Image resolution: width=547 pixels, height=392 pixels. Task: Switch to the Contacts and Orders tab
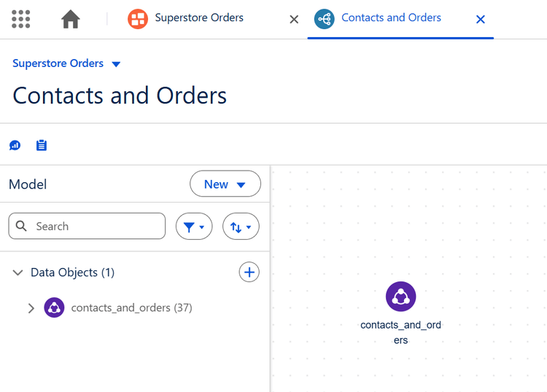pyautogui.click(x=391, y=18)
